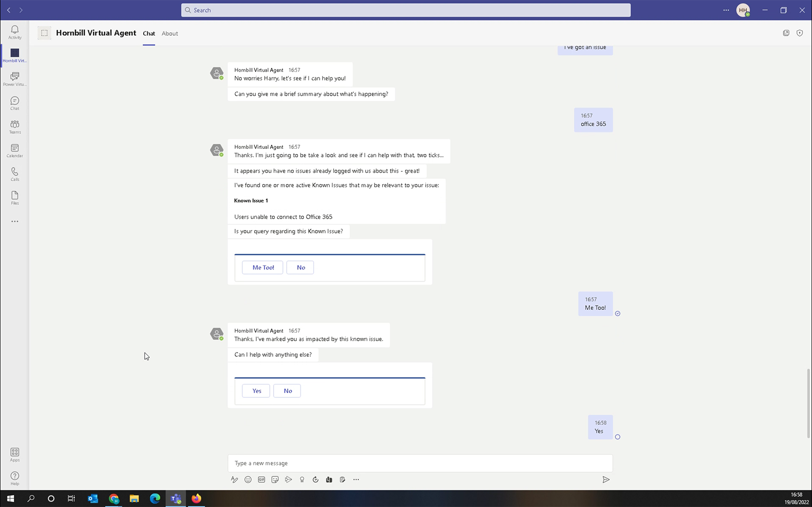Go back with the navigation arrow
This screenshot has height=507, width=812.
[x=8, y=10]
